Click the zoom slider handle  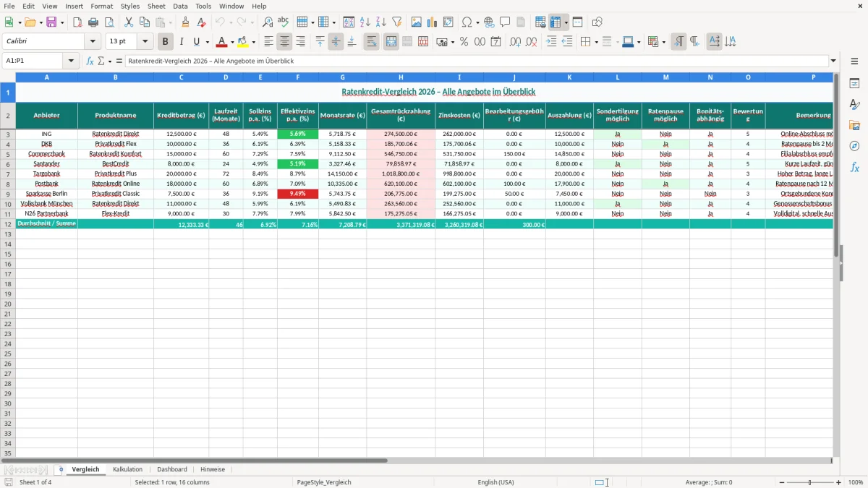coord(810,482)
